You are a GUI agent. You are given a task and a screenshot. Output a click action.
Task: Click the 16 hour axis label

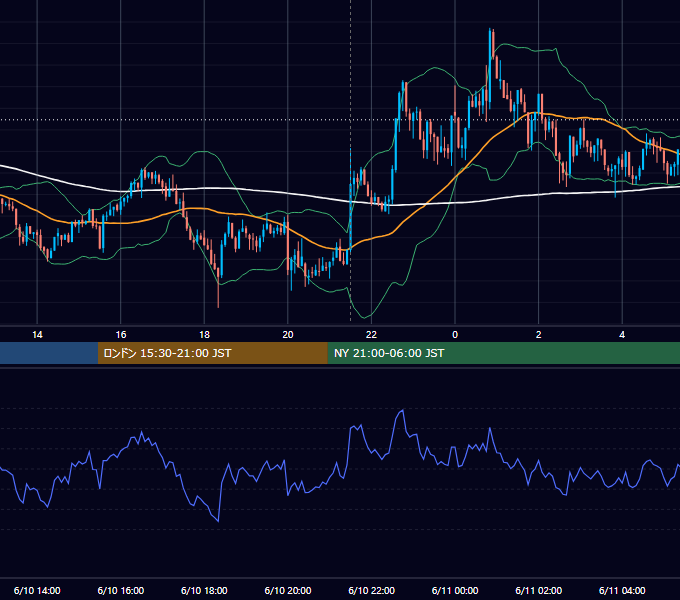coord(121,335)
